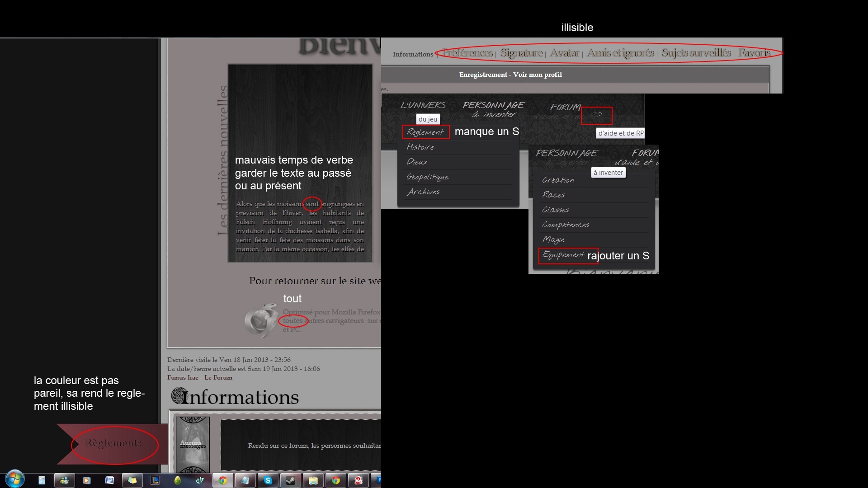Select Competences in the PERSONNAGE submenu

(566, 225)
